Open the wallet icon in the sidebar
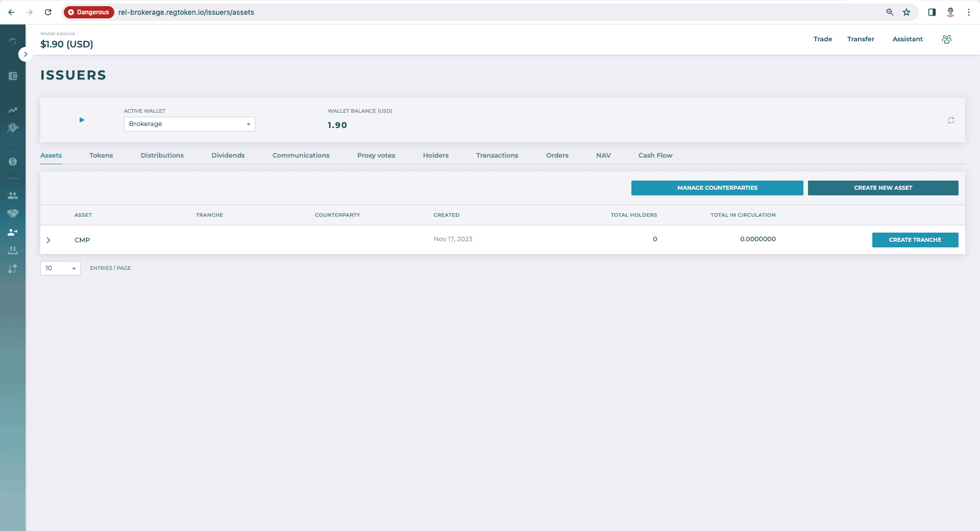Screen dimensions: 980x531 point(13,76)
